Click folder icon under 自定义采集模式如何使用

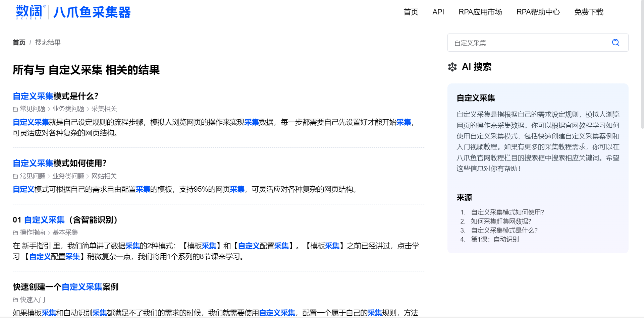pos(15,176)
